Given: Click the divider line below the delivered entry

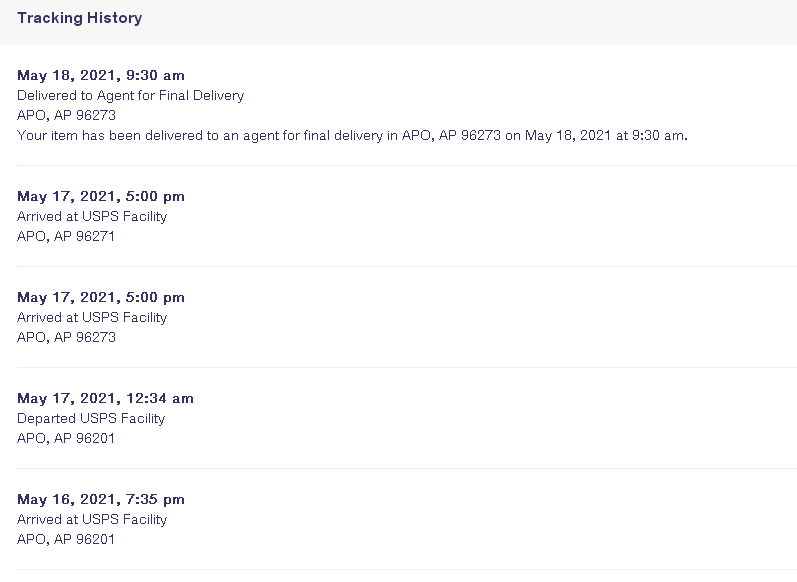Looking at the screenshot, I should 407,165.
